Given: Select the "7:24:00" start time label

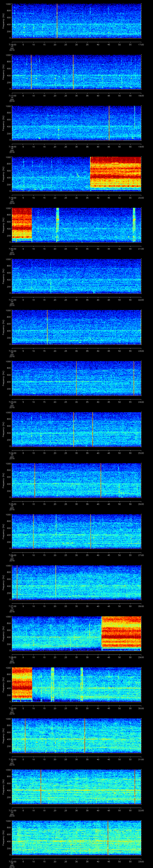Looking at the screenshot, I should click(x=12, y=453).
